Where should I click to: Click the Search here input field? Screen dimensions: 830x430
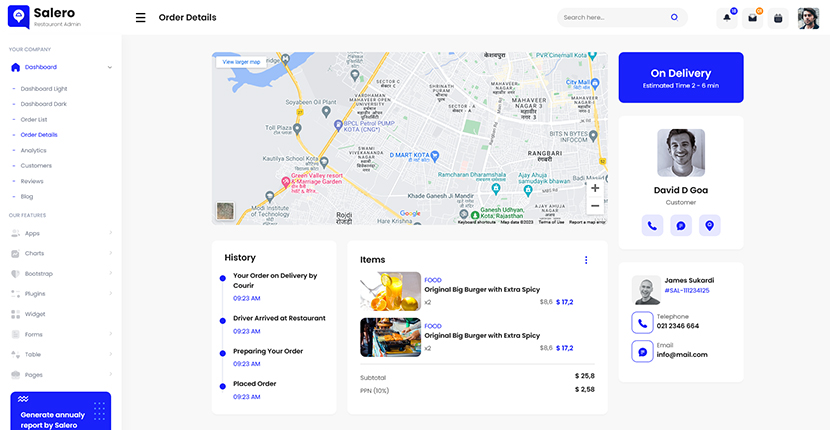tap(610, 17)
